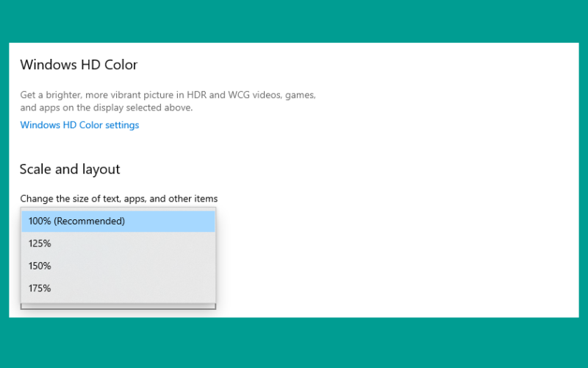The width and height of the screenshot is (588, 368).
Task: Click the "Windows HD Color" heading
Action: 79,65
